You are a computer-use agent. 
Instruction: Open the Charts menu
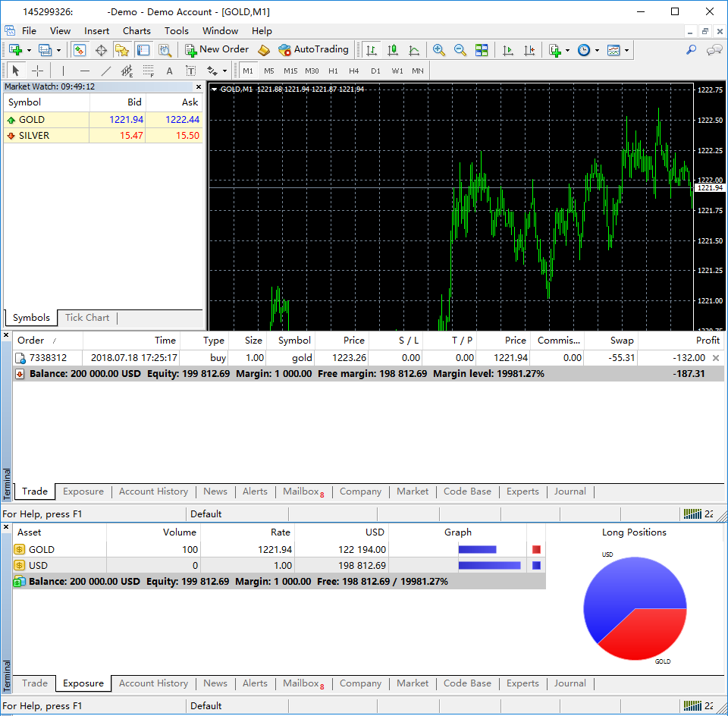136,31
